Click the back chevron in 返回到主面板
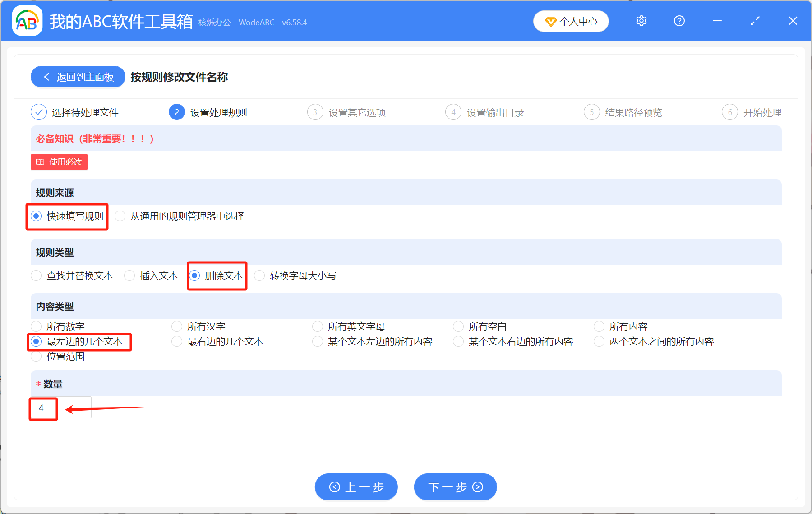Viewport: 812px width, 514px height. (46, 77)
